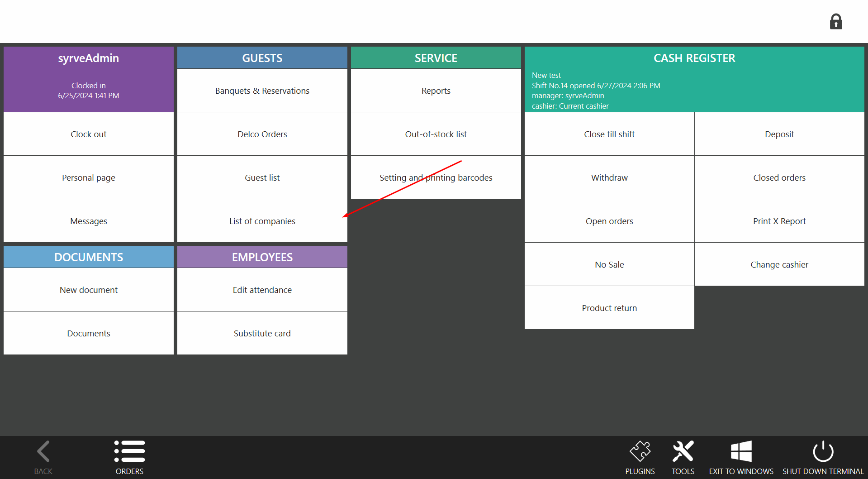Open Banquets & Reservations
The height and width of the screenshot is (479, 868).
pyautogui.click(x=262, y=91)
